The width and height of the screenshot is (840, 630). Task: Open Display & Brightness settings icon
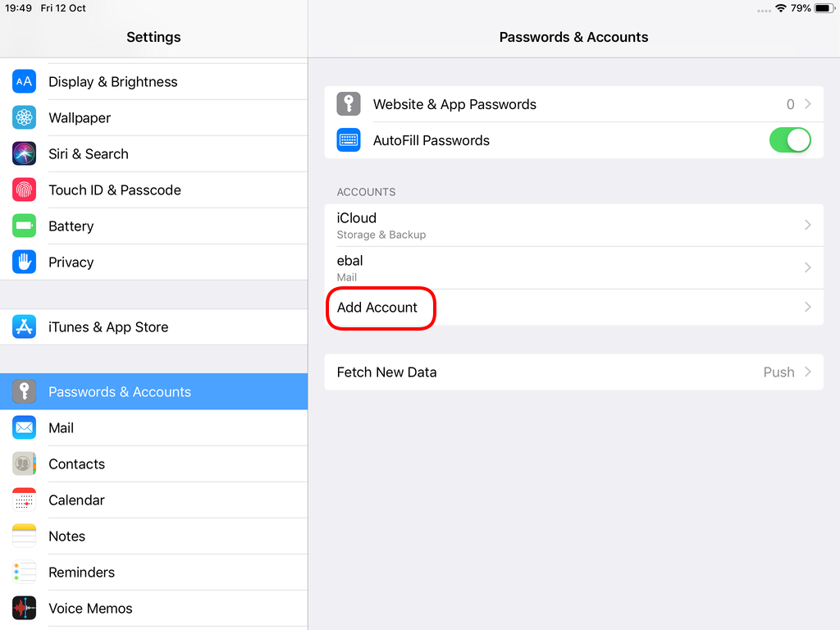pos(24,81)
